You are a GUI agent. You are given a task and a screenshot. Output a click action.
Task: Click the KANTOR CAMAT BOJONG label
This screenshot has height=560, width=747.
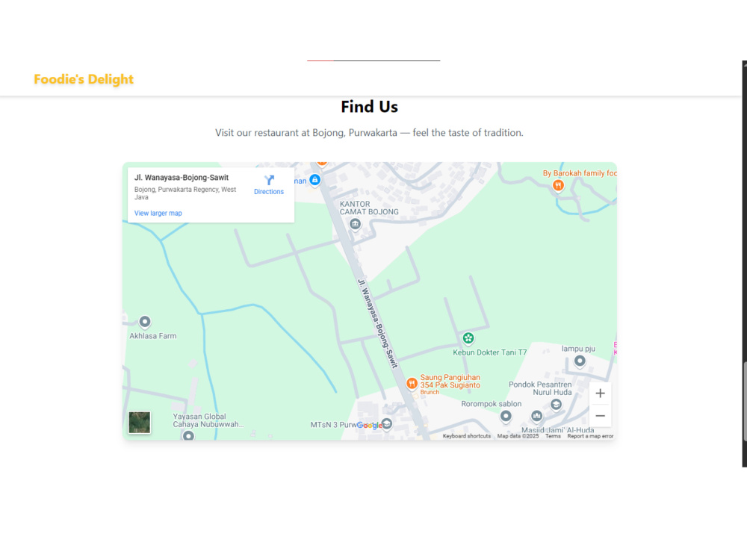pyautogui.click(x=369, y=208)
